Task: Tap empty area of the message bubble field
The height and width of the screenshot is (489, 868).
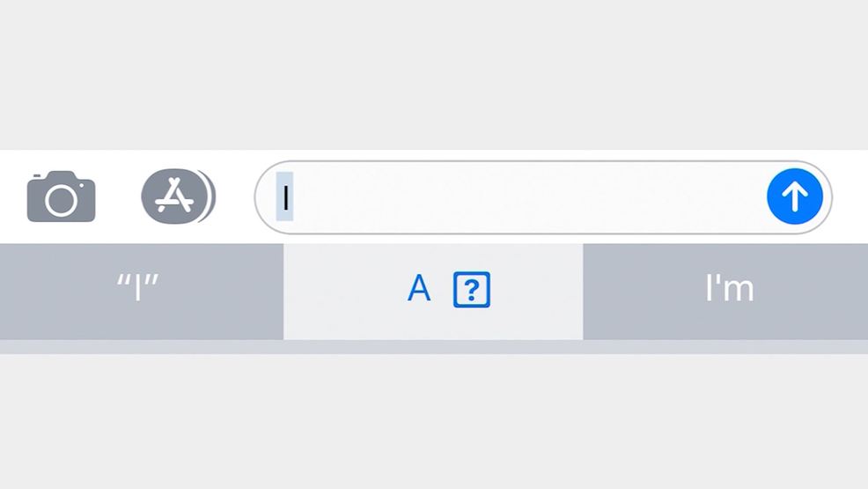Action: pos(526,197)
